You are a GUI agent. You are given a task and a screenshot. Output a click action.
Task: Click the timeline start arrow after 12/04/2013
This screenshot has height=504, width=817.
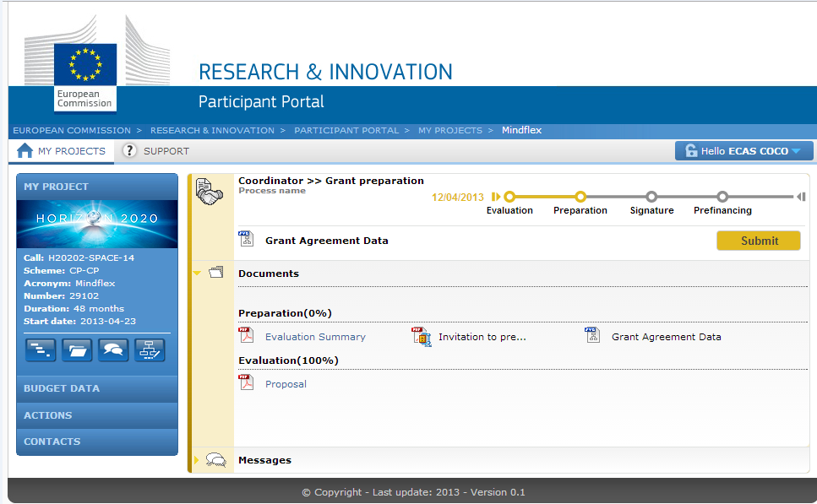pos(495,197)
